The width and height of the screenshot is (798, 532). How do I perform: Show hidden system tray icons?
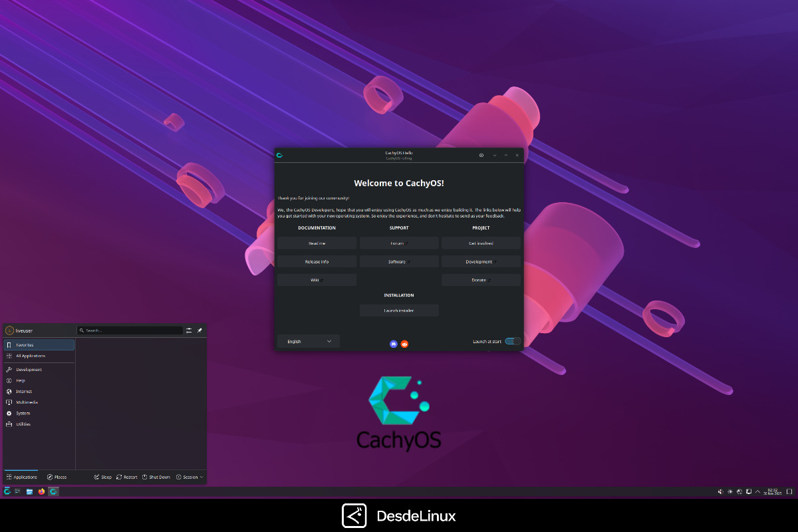coord(759,491)
